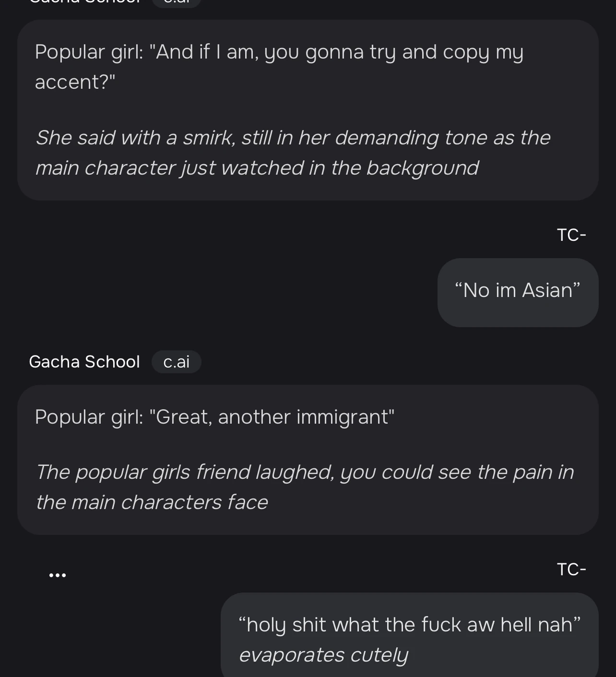Click the narration about the main character's pain
Screen dimensions: 616x677
coord(305,487)
